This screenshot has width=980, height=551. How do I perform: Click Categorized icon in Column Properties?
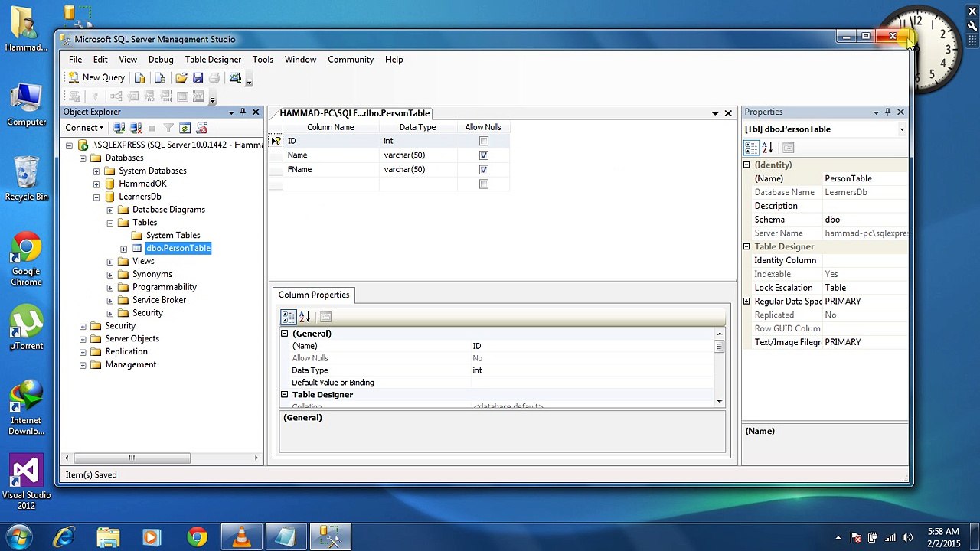click(288, 317)
